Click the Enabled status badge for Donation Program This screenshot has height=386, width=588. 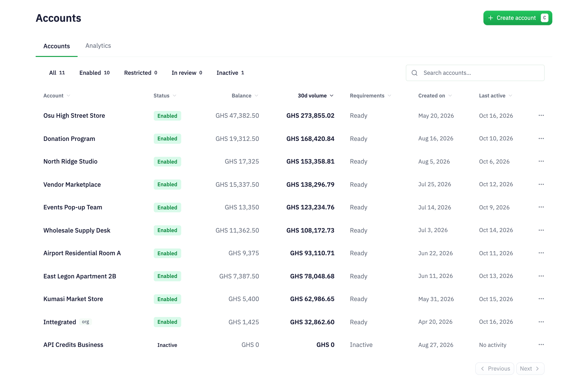tap(167, 138)
